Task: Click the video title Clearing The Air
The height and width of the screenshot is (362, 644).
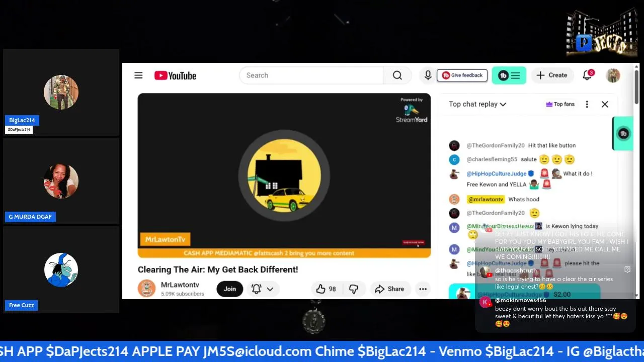Action: [x=218, y=269]
